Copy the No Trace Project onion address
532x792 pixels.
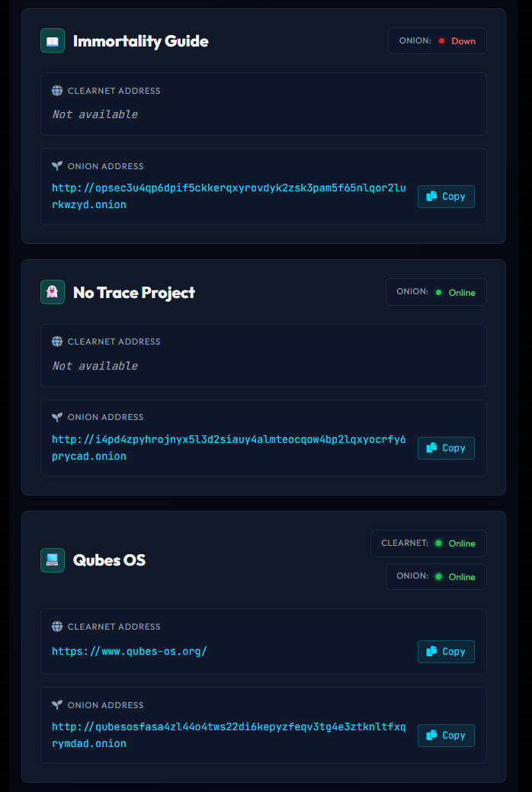(446, 448)
